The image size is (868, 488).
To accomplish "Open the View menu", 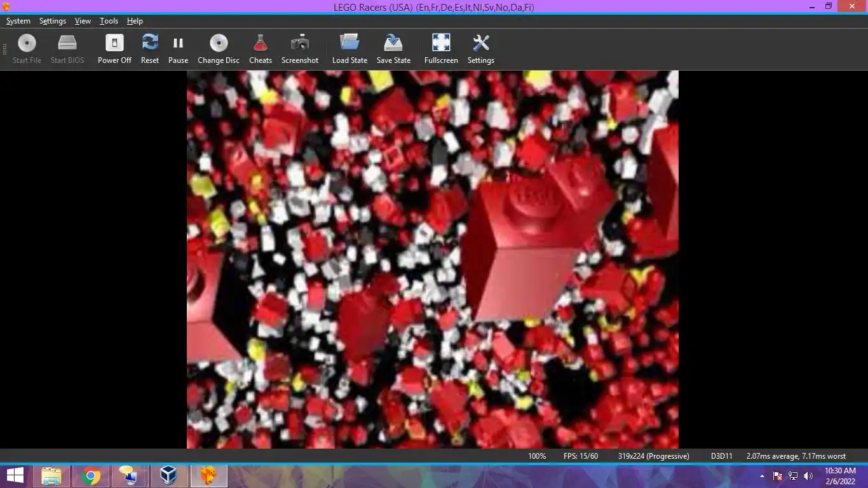I will pyautogui.click(x=83, y=21).
